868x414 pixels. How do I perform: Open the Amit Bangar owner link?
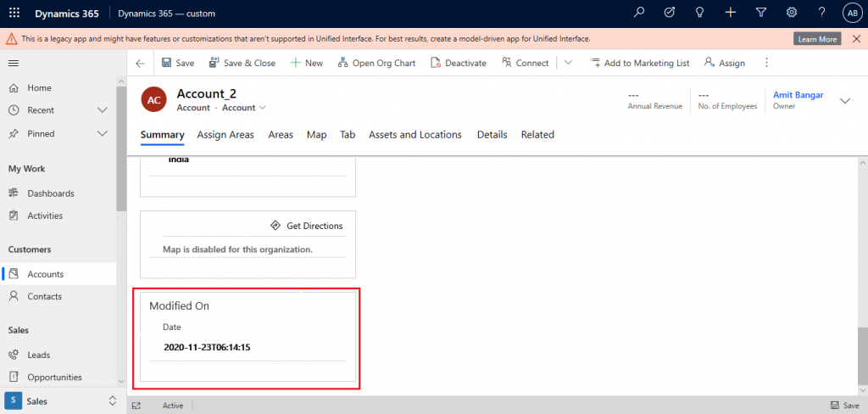[798, 95]
